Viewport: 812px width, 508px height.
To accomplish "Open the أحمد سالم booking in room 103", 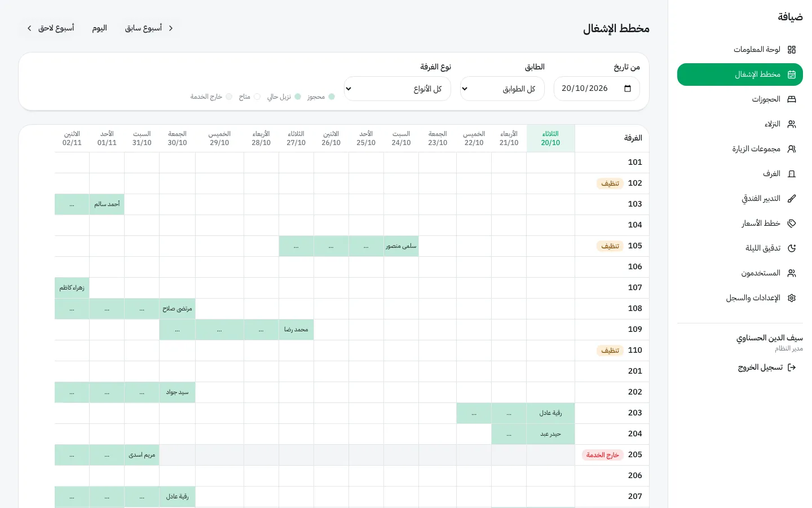I will [107, 204].
